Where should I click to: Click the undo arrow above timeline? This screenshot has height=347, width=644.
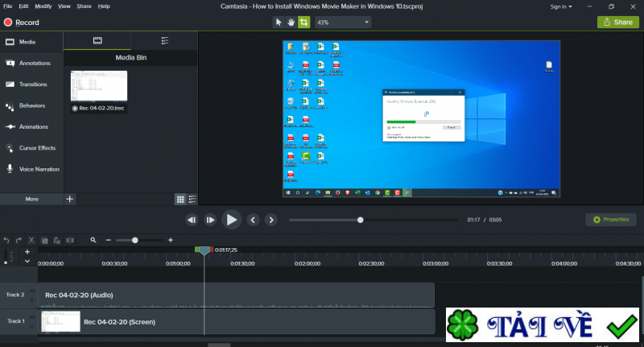coord(6,240)
